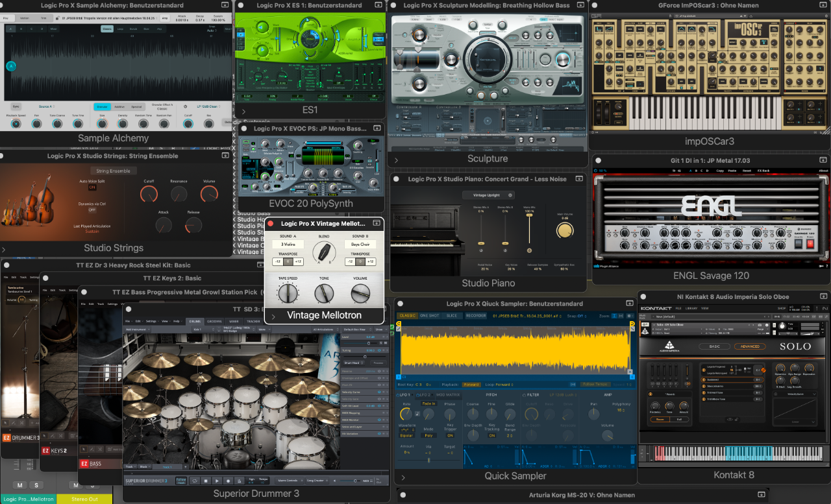Expand the chevron at bottom of Quick Sampler
Screen dimensions: 831x504
pos(403,478)
